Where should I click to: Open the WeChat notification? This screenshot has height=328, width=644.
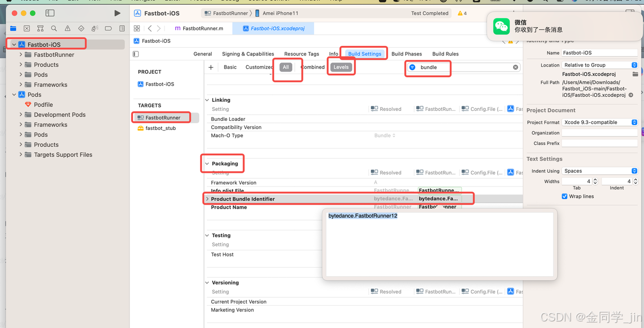point(565,26)
